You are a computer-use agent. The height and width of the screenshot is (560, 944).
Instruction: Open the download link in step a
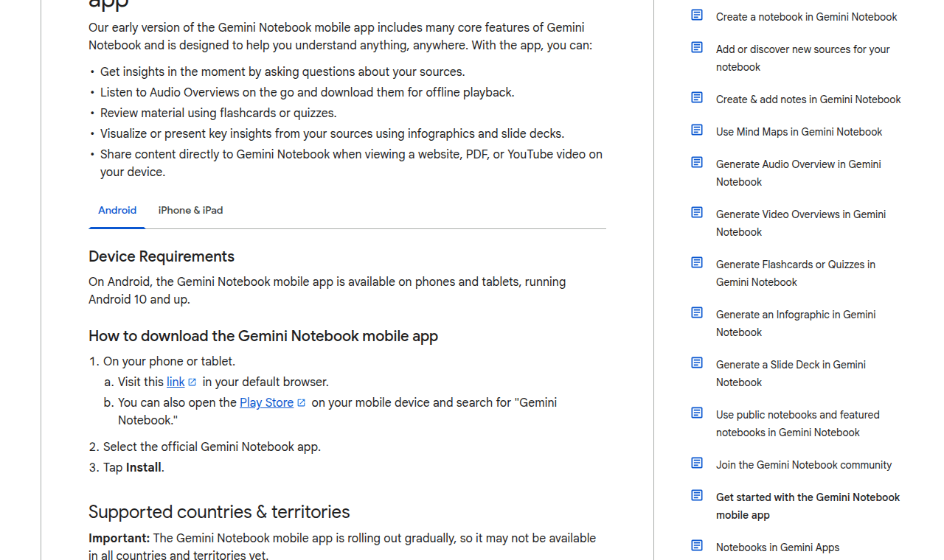point(176,382)
